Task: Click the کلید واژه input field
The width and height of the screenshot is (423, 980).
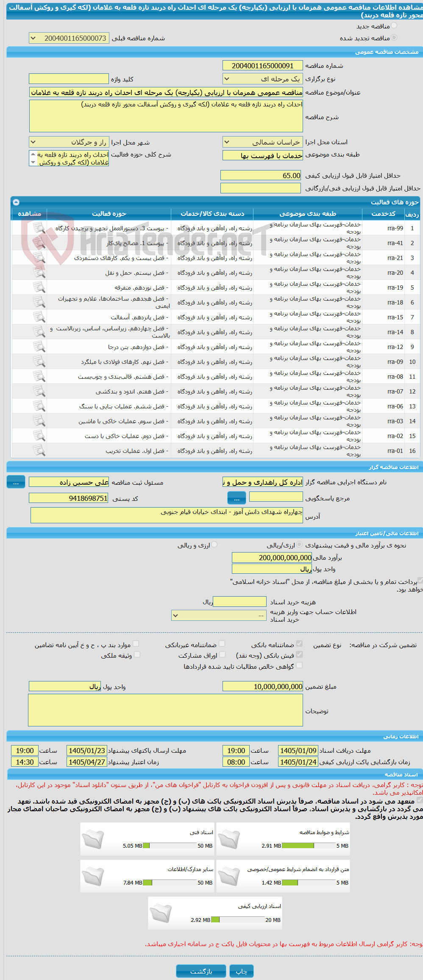Action: coord(69,79)
